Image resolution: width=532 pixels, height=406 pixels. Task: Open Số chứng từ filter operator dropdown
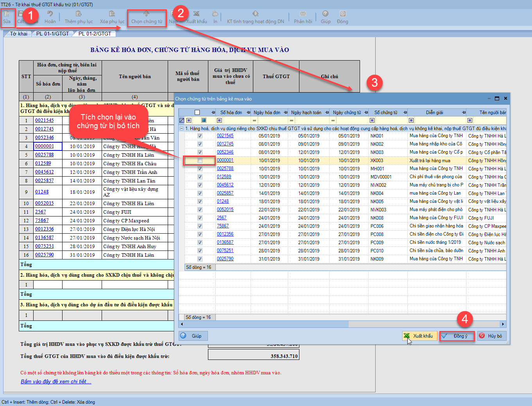click(372, 120)
